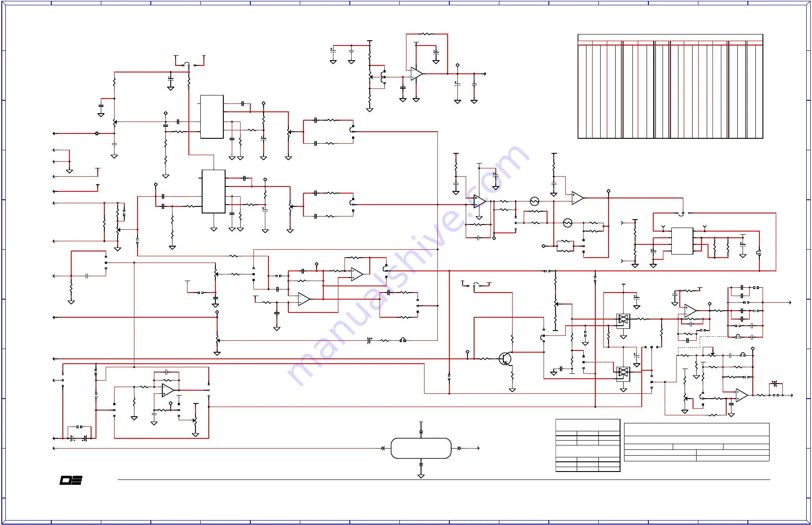This screenshot has height=525, width=812.
Task: Click the op-amp in the boxed bottom-left circuit
Action: point(168,390)
